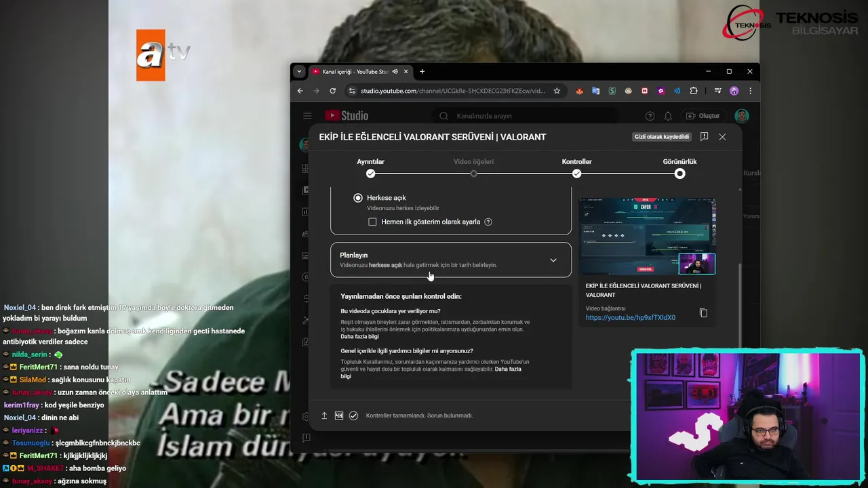Go to the Ayrıntılar step
The width and height of the screenshot is (868, 488).
pos(370,168)
